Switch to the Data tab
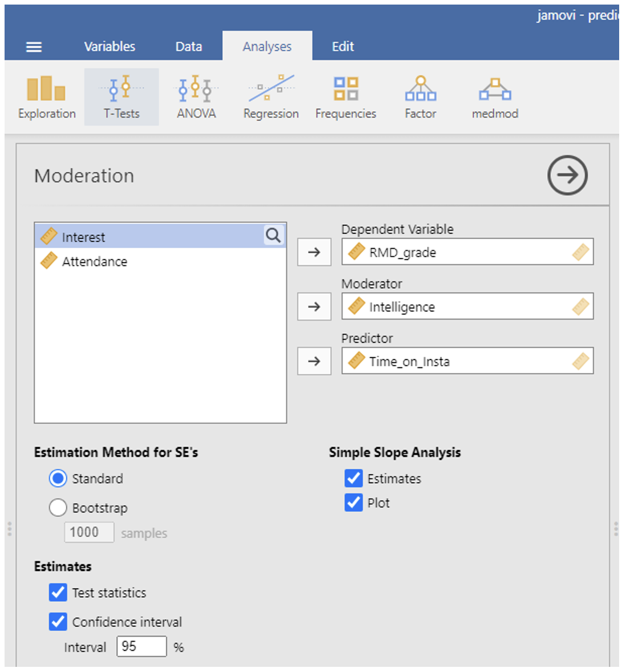Image resolution: width=626 pixels, height=672 pixels. point(189,47)
